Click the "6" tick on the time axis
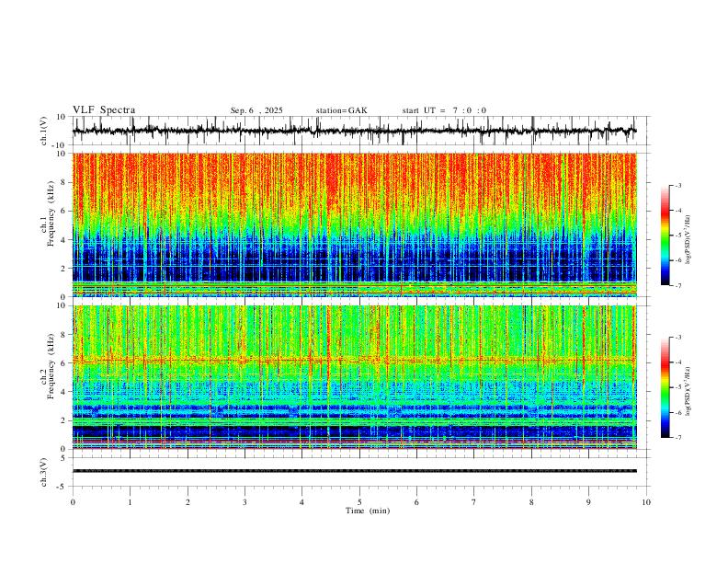Screen dimensions: 728x563 pos(416,502)
